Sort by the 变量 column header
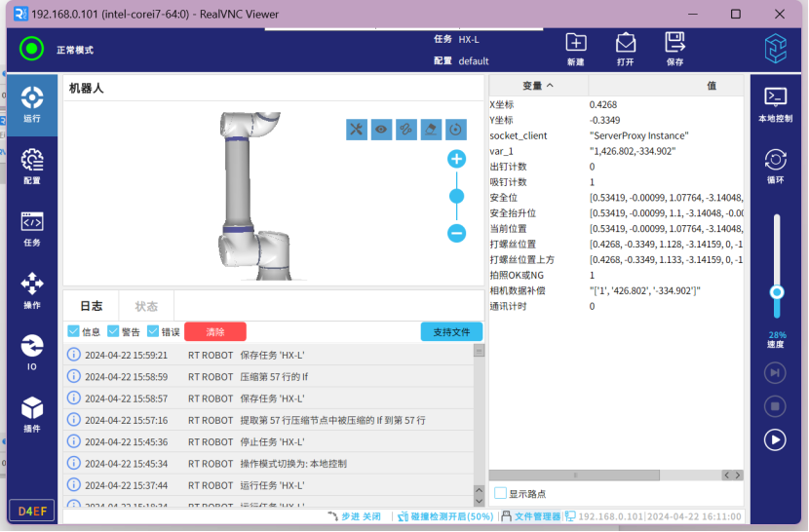This screenshot has height=532, width=809. [538, 86]
